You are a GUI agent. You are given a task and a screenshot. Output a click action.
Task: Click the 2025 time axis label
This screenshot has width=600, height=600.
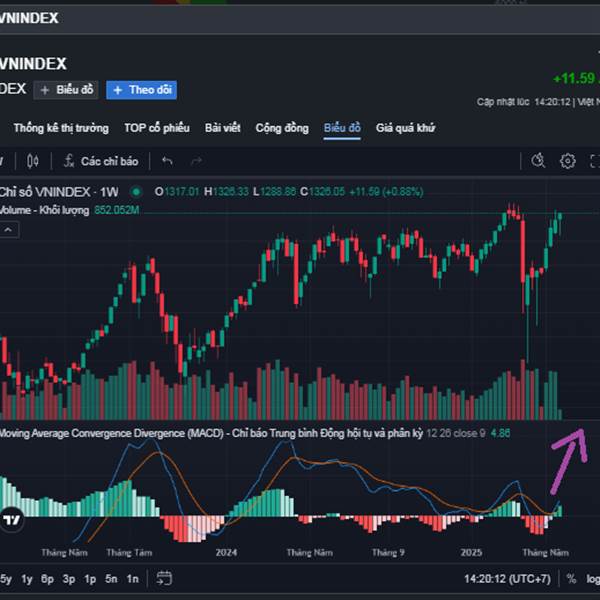click(x=471, y=552)
